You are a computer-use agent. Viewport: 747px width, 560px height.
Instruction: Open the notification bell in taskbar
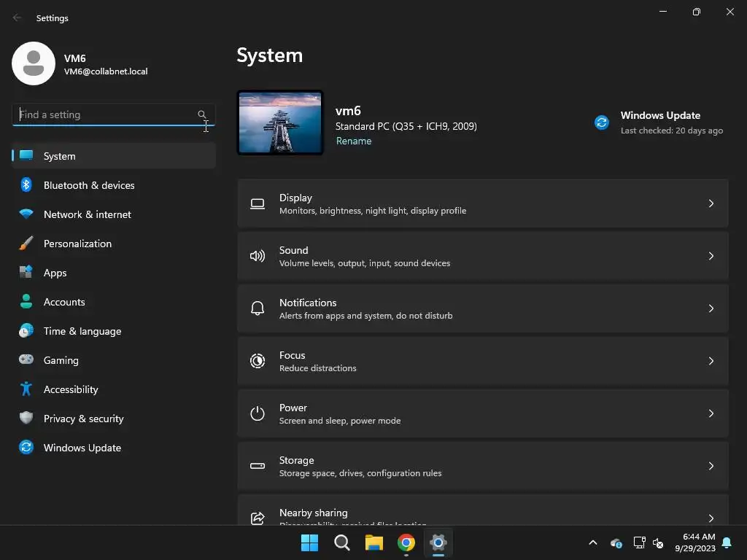(x=727, y=542)
